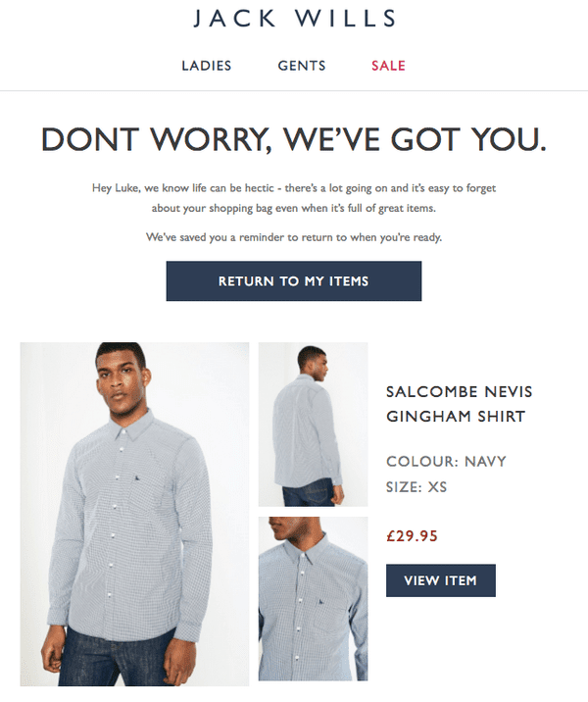Click the Size: XS label
The image size is (588, 702).
[x=416, y=486]
